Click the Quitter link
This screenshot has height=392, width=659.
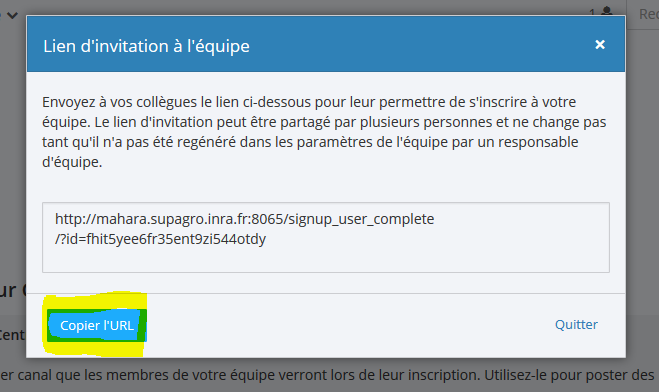coord(576,324)
